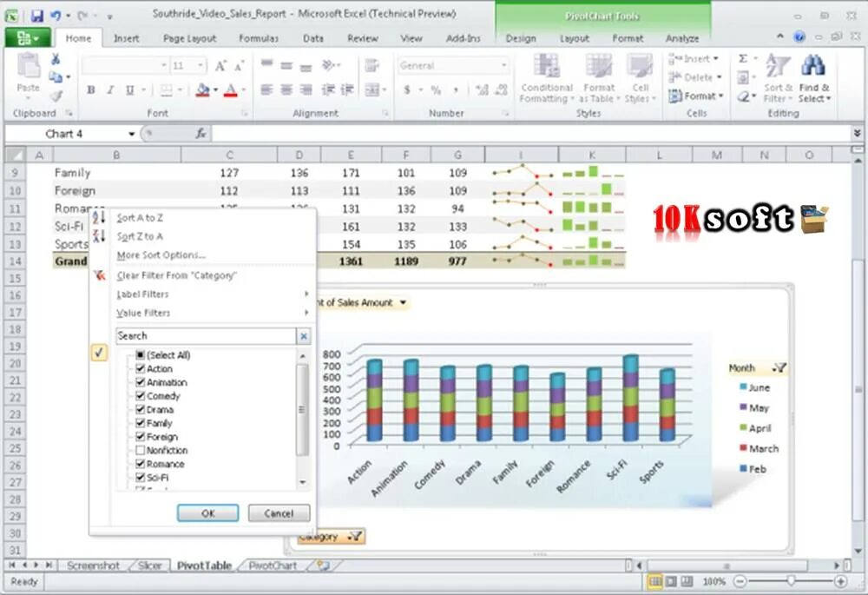868x595 pixels.
Task: Switch to Page Layout view in status bar
Action: click(671, 581)
